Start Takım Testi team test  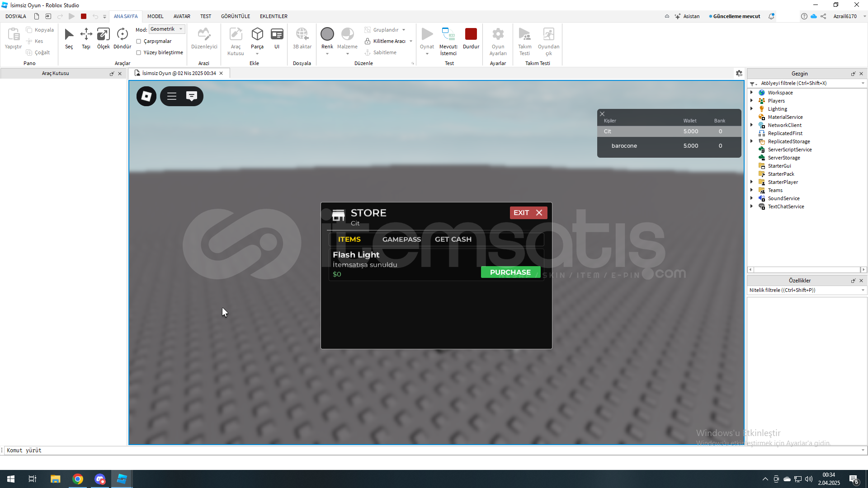click(524, 42)
